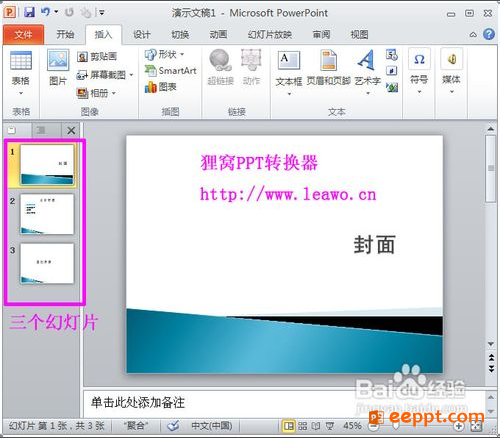Expand the Symbol (符号) dropdown arrow
The width and height of the screenshot is (500, 438).
(419, 92)
